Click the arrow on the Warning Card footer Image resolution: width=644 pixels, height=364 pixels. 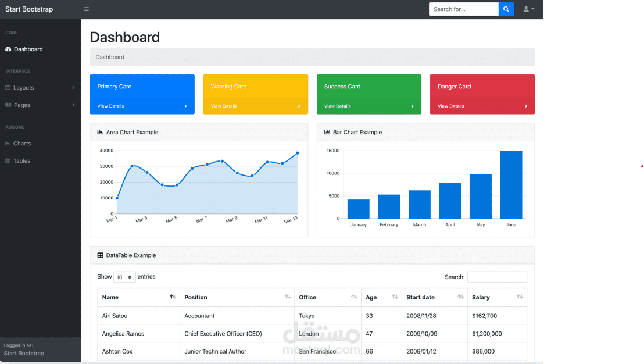click(x=299, y=106)
